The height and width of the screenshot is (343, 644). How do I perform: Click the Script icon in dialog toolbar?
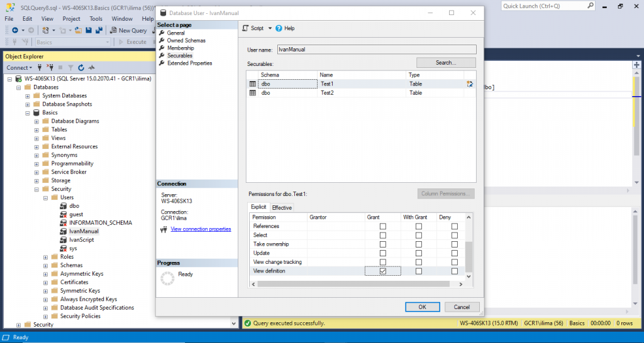(x=246, y=28)
